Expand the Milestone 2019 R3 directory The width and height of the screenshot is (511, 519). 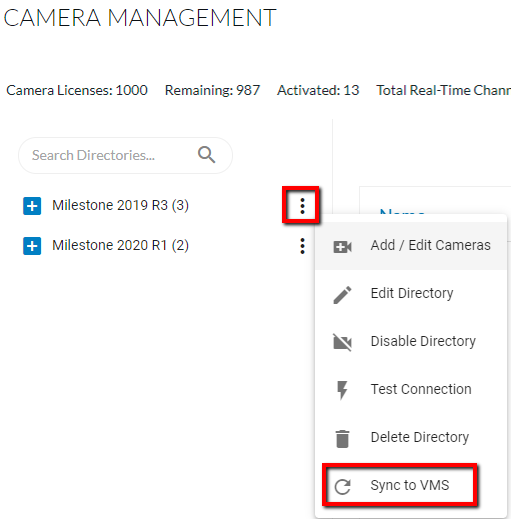tap(32, 206)
